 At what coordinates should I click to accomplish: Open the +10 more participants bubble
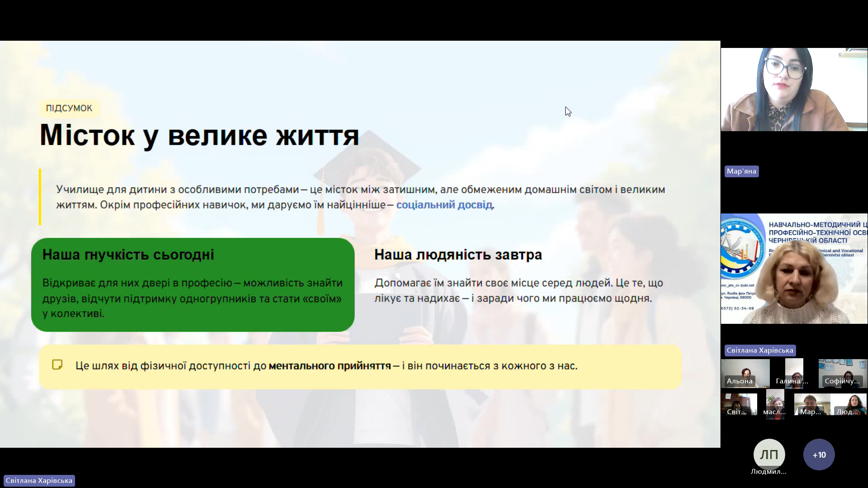(819, 455)
